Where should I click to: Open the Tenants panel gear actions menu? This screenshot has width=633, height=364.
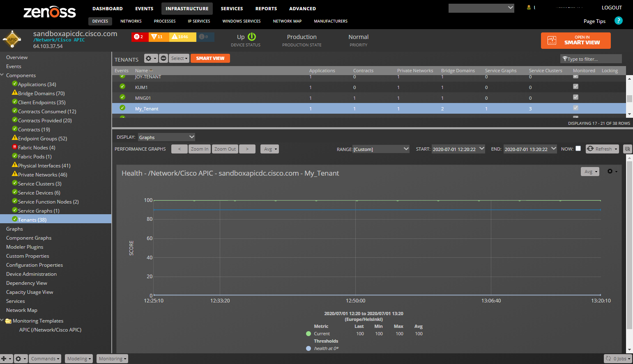click(151, 59)
